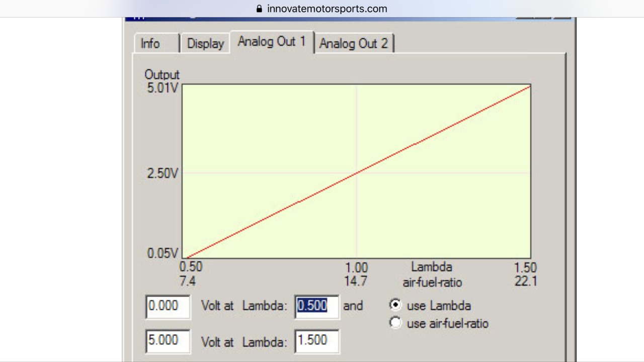Viewport: 644px width, 362px height.
Task: Click the air-fuel-ratio axis caption under the graph
Action: [x=432, y=282]
